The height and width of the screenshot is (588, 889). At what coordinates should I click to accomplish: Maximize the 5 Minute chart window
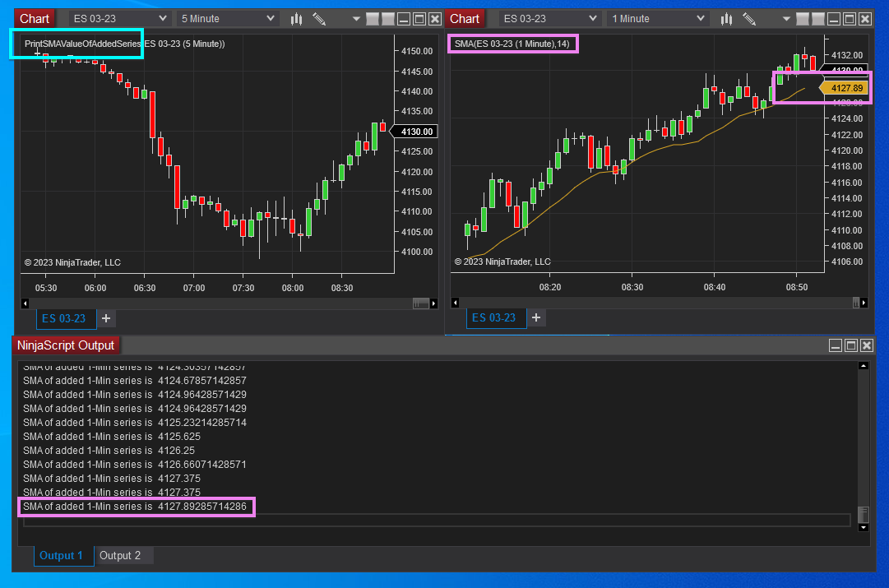click(x=419, y=19)
